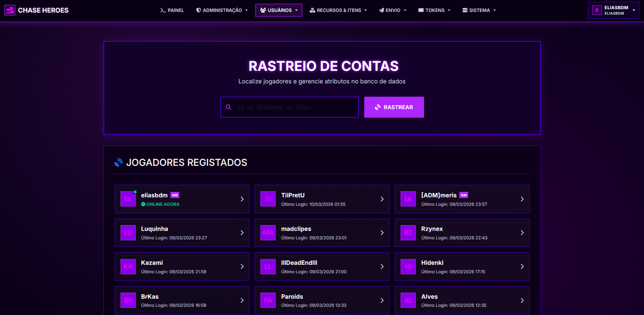Open the Kazami player name
The image size is (644, 315).
coord(152,262)
